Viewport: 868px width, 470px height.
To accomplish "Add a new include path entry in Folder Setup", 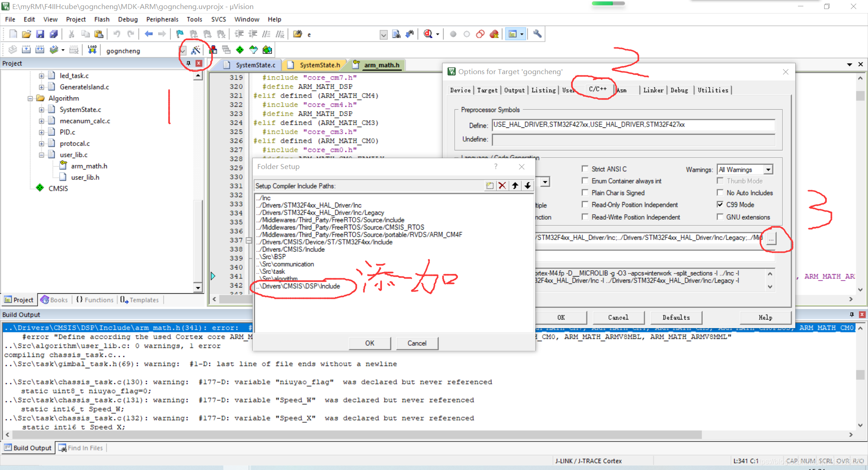I will coord(490,186).
